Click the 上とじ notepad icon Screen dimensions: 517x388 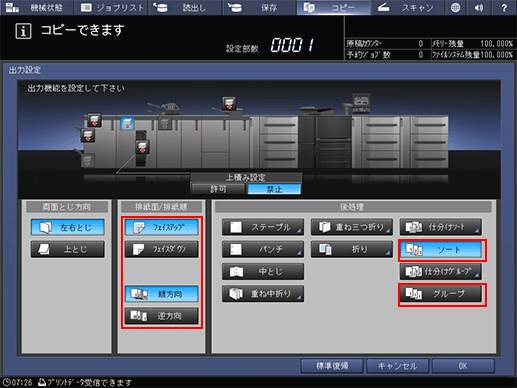coord(44,249)
